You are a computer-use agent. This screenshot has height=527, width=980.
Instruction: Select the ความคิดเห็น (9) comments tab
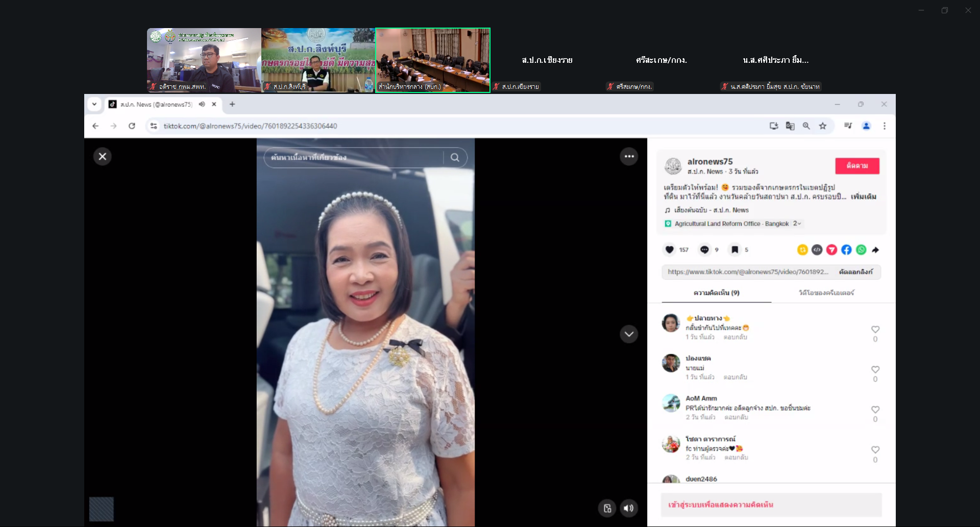[x=716, y=293]
